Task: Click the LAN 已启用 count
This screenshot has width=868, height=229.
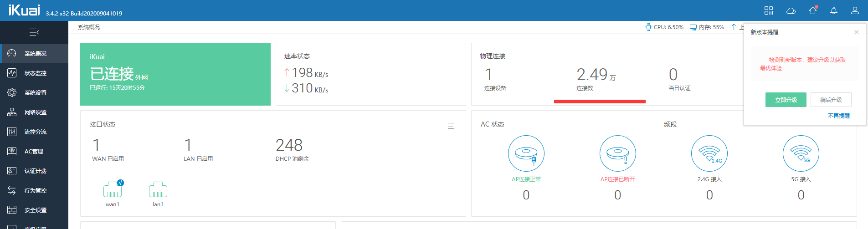Action: point(188,145)
